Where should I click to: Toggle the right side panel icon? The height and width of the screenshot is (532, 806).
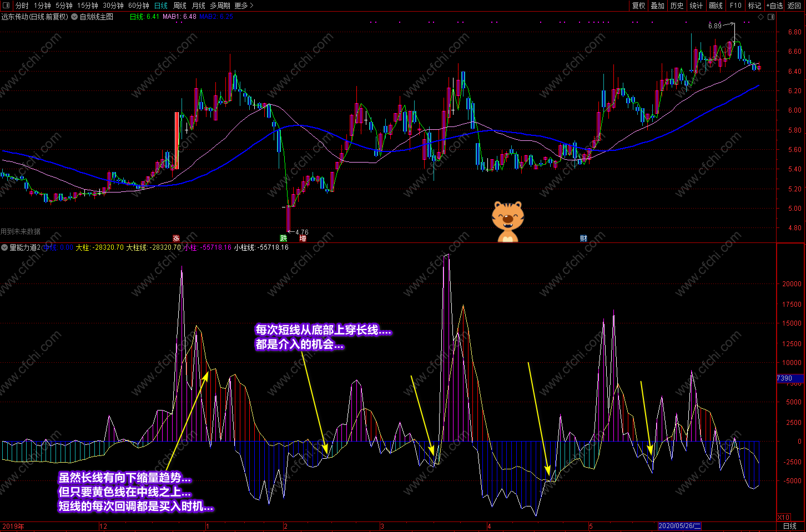click(x=771, y=17)
